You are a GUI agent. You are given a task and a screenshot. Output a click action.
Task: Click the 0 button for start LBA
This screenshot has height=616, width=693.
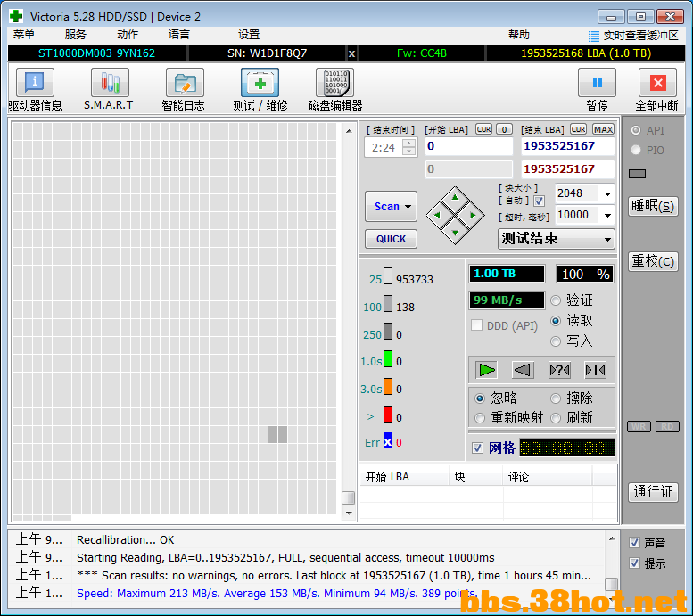pyautogui.click(x=504, y=129)
